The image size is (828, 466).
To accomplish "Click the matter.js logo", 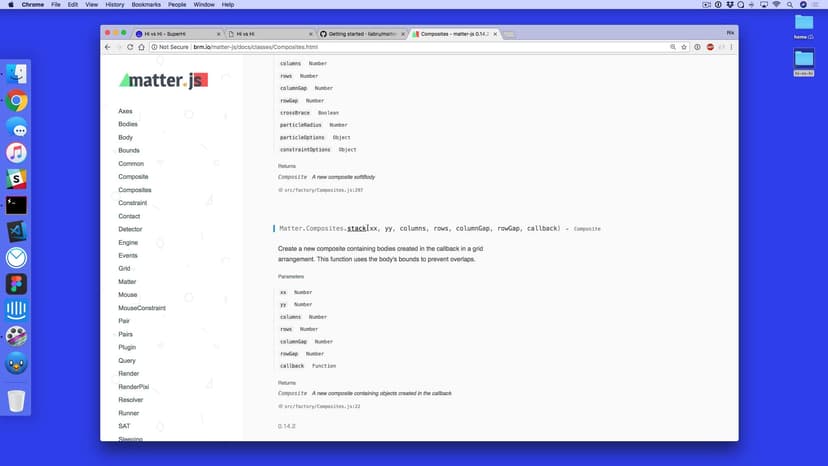I will tap(163, 80).
